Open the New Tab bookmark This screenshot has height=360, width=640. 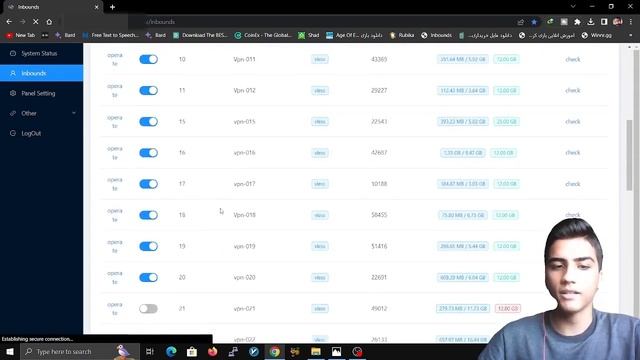[20, 36]
